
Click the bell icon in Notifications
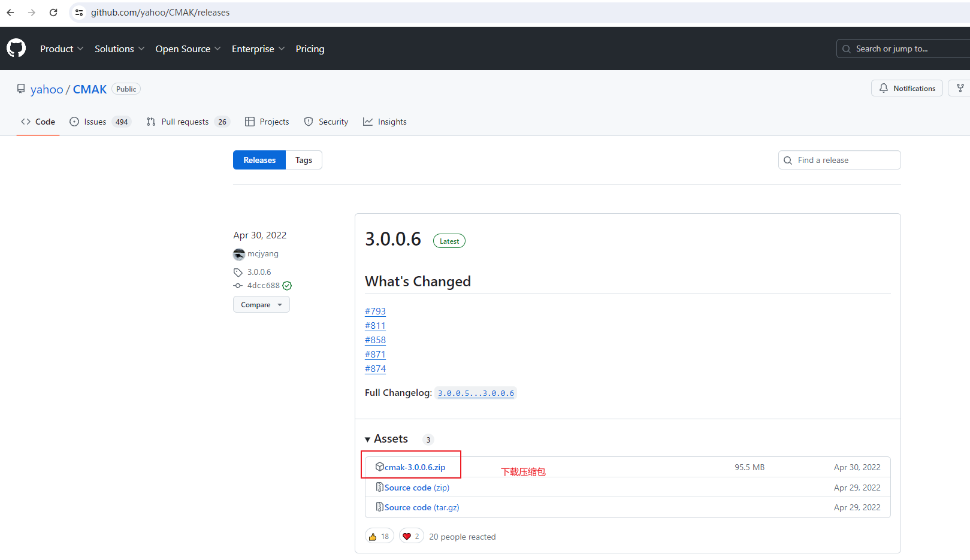pyautogui.click(x=884, y=88)
